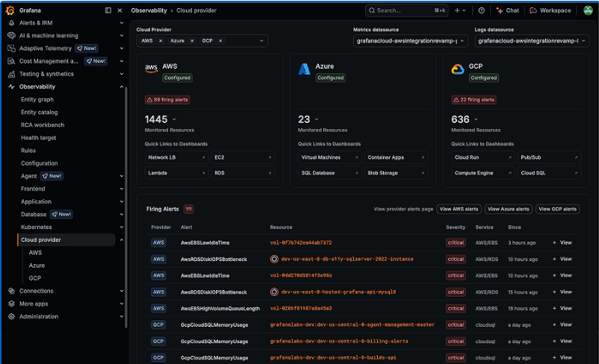This screenshot has width=599, height=364.
Task: Open Entity catalog in sidebar
Action: (x=40, y=112)
